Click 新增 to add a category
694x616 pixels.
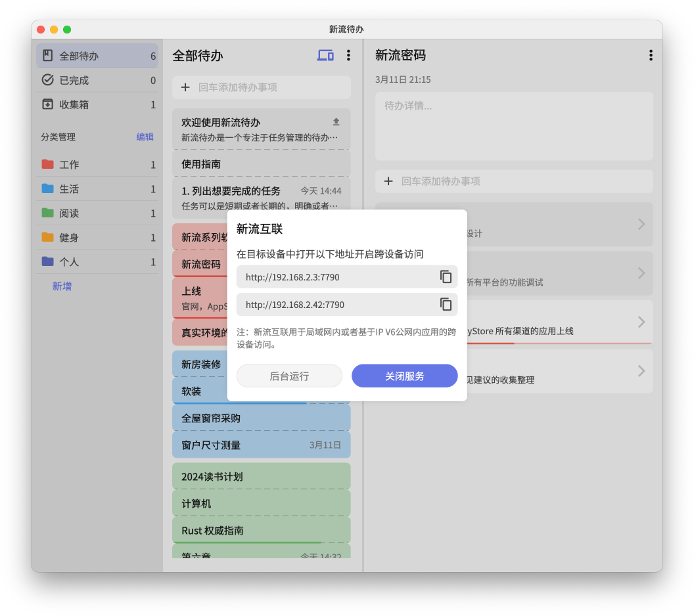[x=62, y=286]
